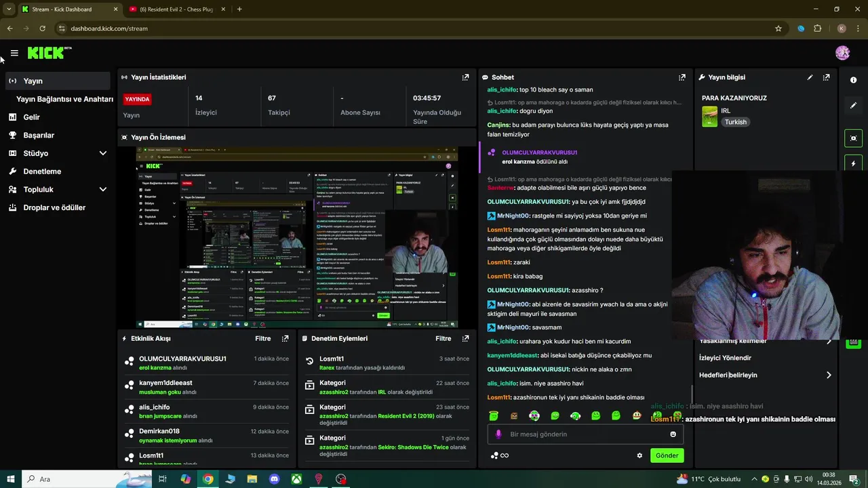868x488 pixels.
Task: Open Denetim Eylemleri Filtre dropdown
Action: tap(443, 338)
